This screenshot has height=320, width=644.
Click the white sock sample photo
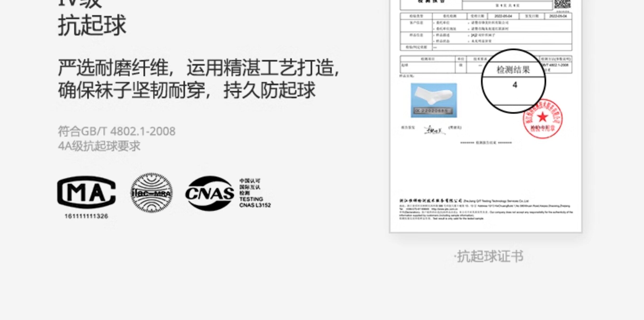click(x=434, y=100)
